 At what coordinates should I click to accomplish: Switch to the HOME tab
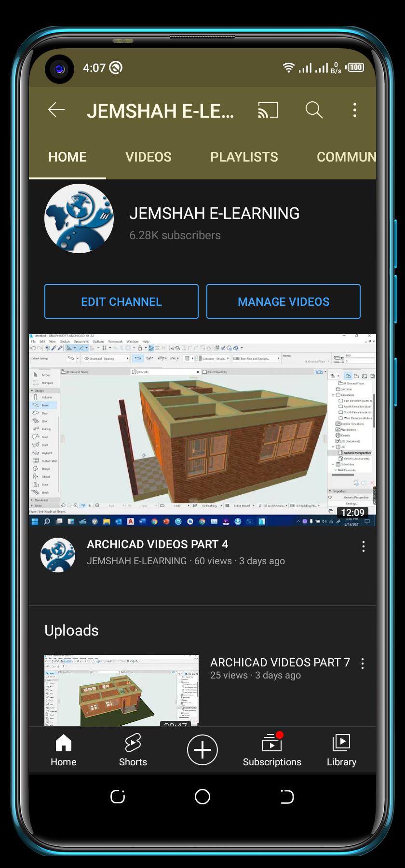tap(67, 157)
